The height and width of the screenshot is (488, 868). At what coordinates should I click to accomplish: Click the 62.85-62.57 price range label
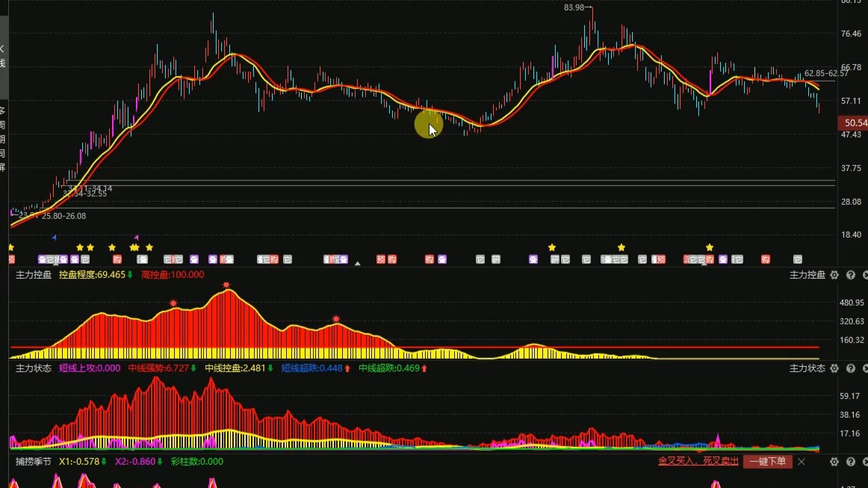click(x=826, y=73)
